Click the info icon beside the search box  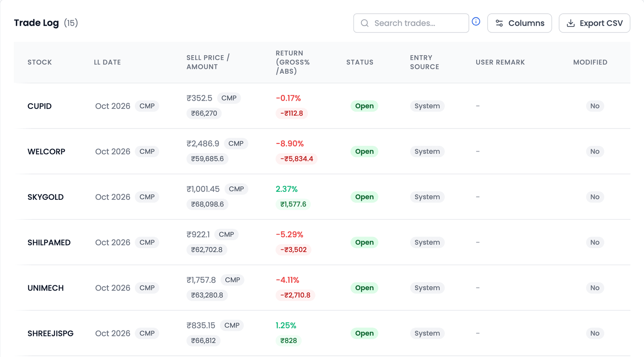coord(476,22)
